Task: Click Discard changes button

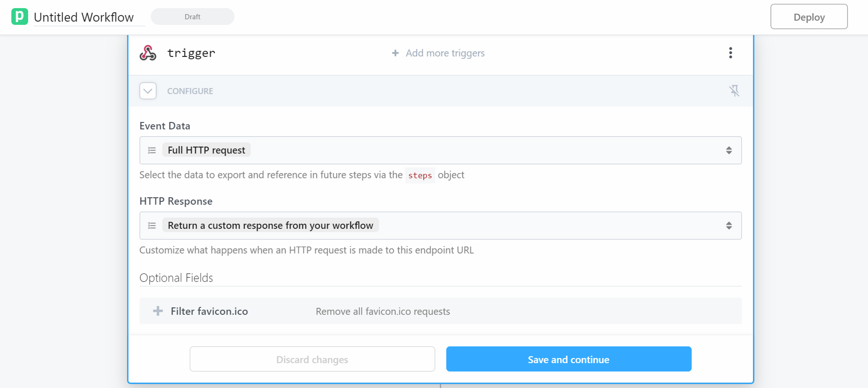Action: 312,359
